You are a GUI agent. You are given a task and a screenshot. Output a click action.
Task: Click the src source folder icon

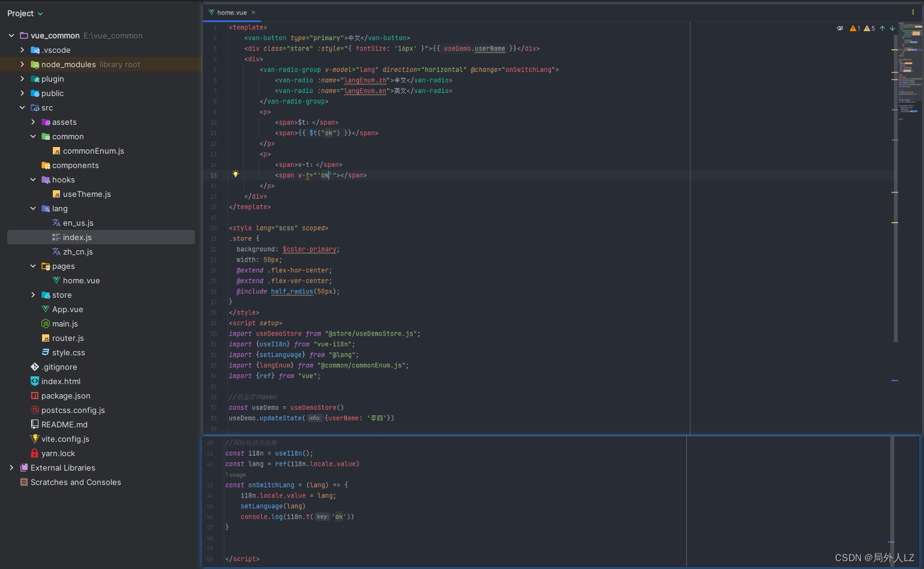click(35, 107)
